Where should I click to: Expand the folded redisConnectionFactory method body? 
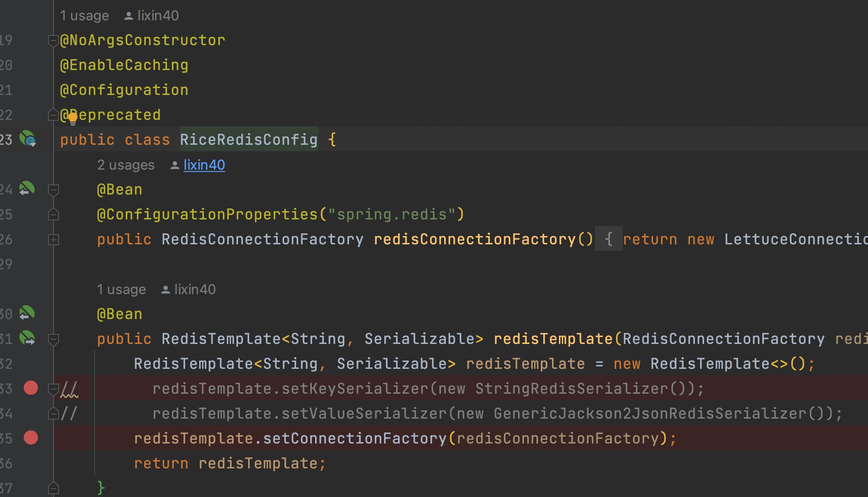54,240
